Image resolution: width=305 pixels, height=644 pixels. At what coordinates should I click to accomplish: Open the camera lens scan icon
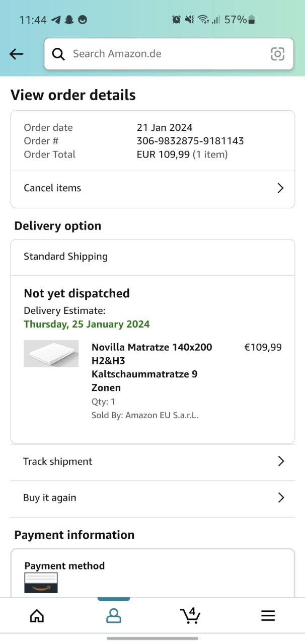click(x=277, y=54)
